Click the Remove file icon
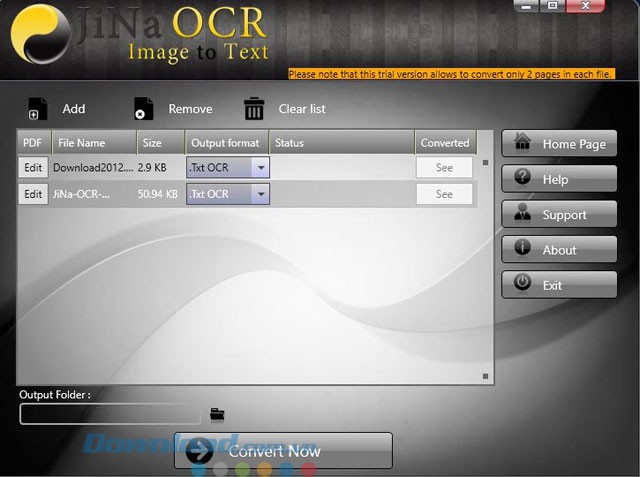Screen dimensions: 640x477 [x=144, y=109]
